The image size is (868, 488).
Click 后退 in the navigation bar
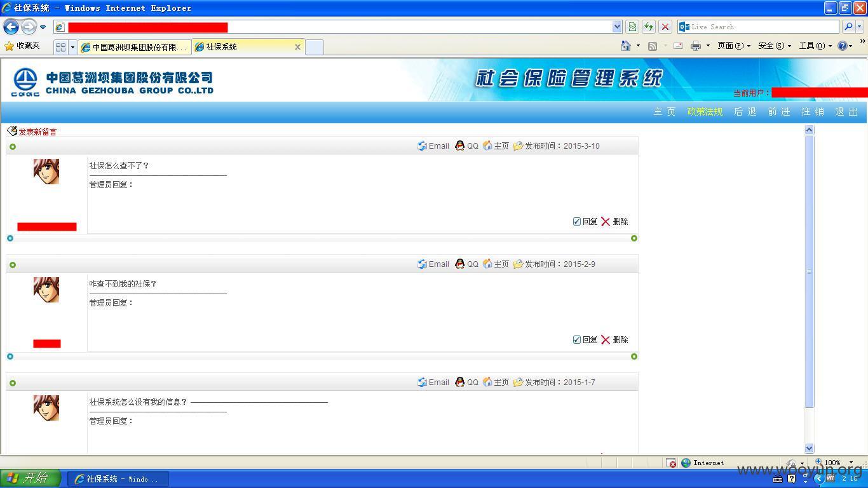(745, 112)
